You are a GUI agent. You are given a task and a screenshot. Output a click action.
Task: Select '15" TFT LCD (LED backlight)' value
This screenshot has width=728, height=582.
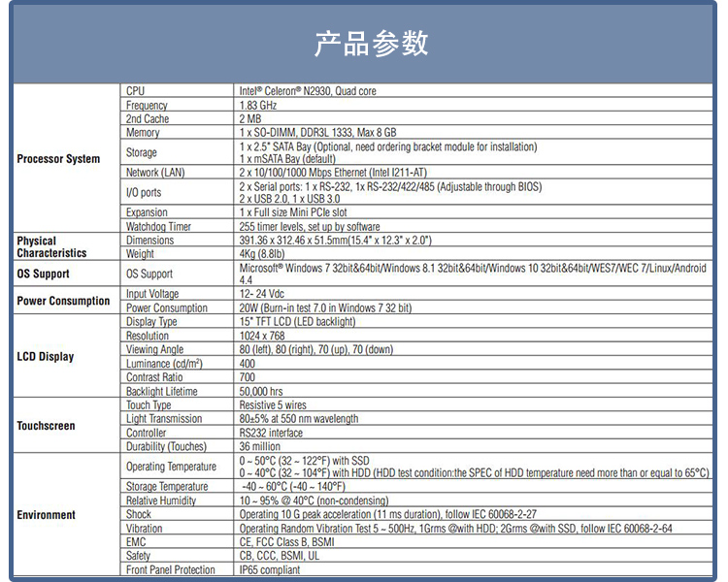point(297,322)
